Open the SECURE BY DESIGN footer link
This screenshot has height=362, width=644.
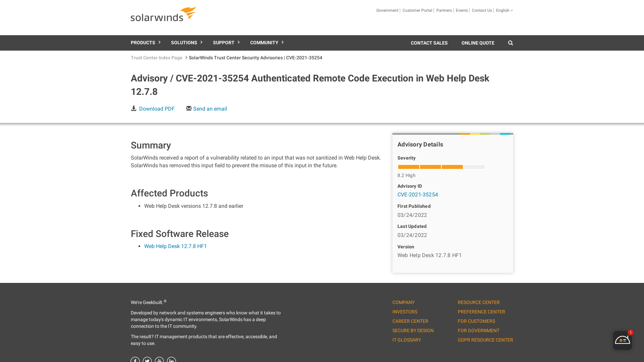point(413,330)
